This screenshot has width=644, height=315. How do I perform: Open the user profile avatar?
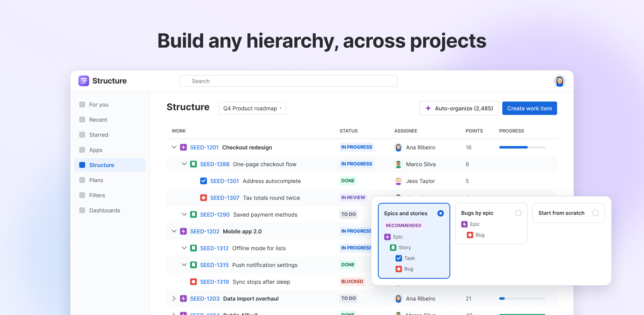point(560,81)
